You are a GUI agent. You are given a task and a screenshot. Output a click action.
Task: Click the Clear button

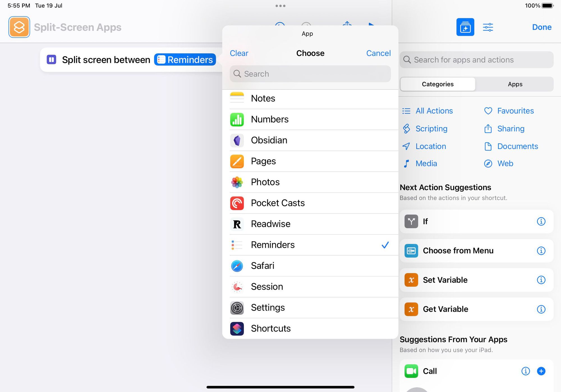coord(239,53)
